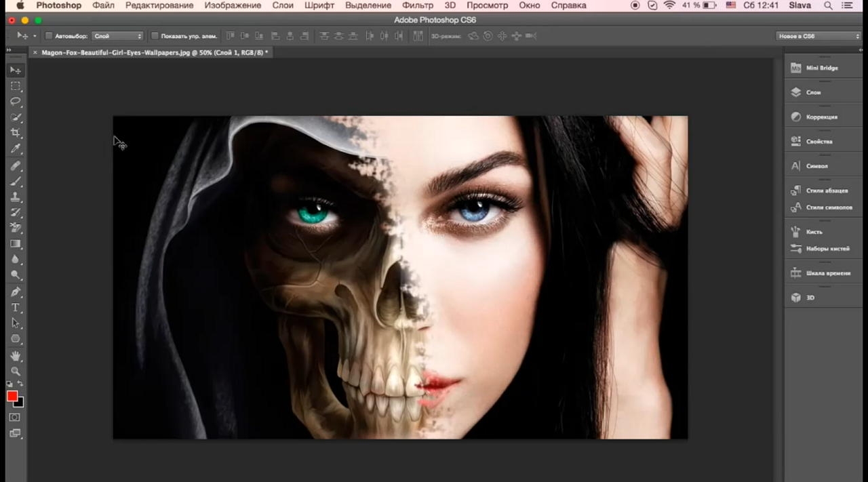Click the red foreground color swatch
The width and height of the screenshot is (868, 482).
pos(12,396)
